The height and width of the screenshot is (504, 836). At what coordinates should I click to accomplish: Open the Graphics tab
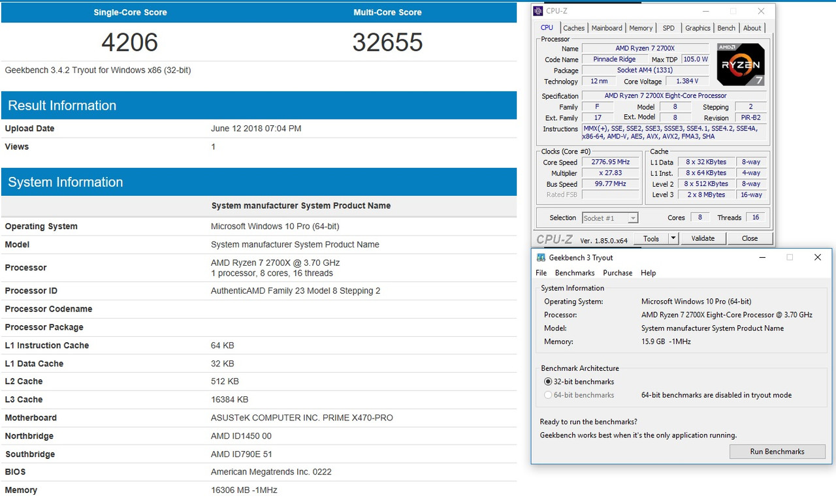point(698,28)
